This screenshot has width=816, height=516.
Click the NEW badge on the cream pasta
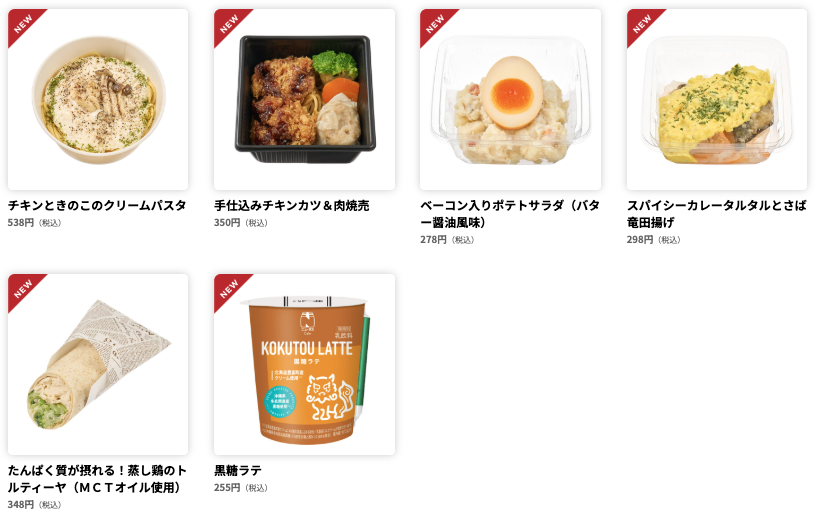pos(23,23)
